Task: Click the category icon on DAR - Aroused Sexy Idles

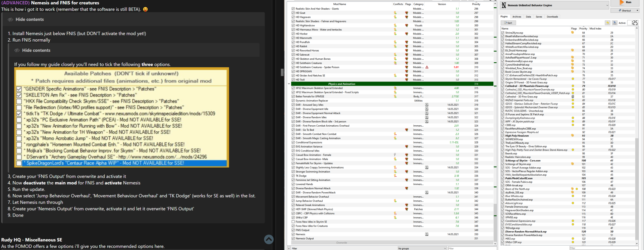Action: click(x=427, y=105)
